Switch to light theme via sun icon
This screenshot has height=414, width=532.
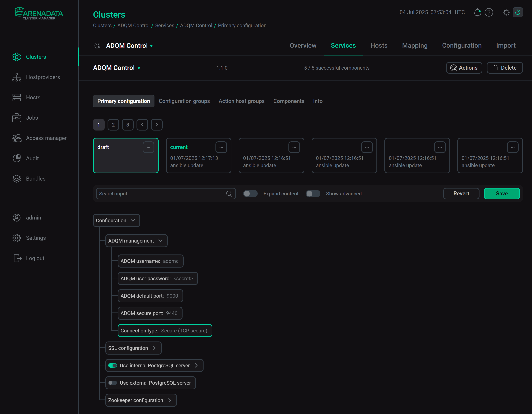pos(506,13)
